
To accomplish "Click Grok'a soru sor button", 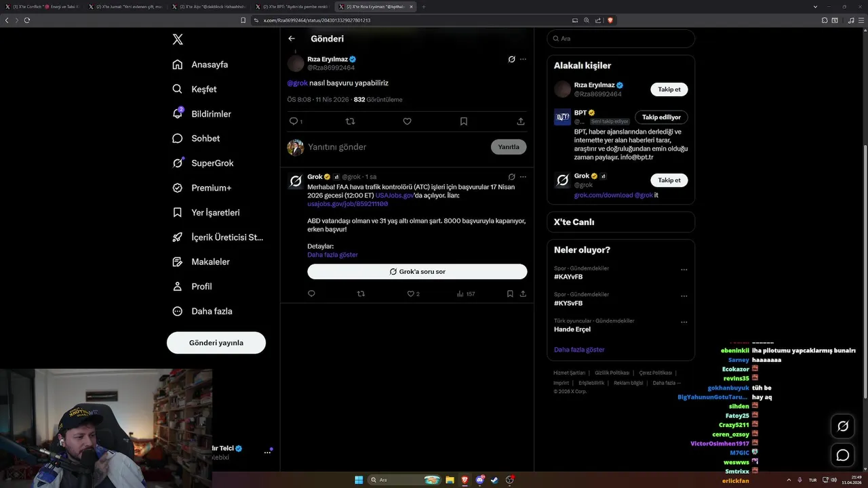I will [417, 272].
